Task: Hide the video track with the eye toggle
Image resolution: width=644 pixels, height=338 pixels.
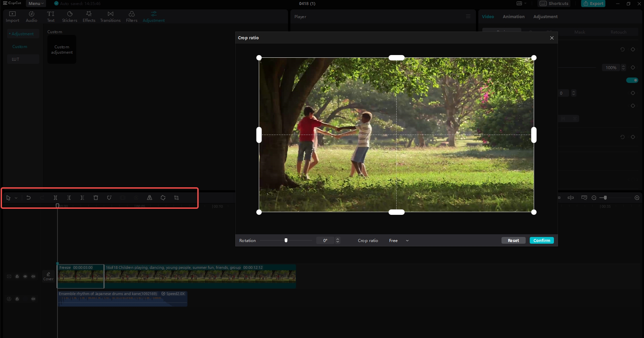Action: [x=25, y=276]
